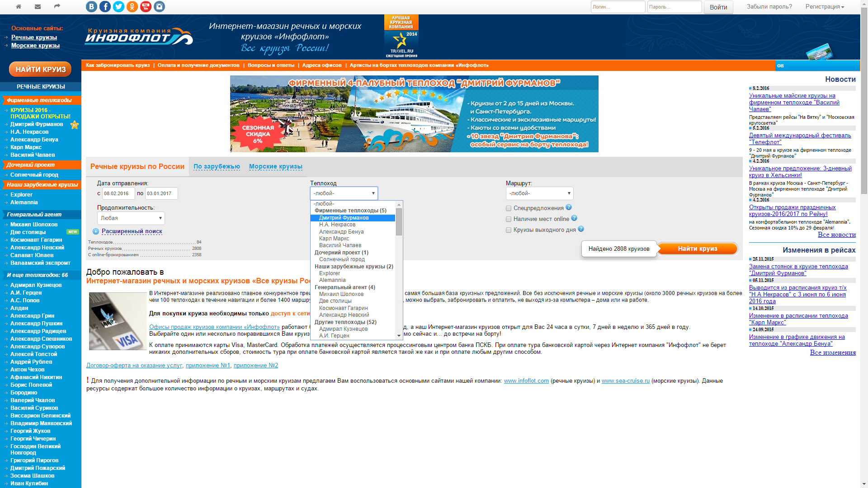
Task: Collapse the Теплоход dropdown
Action: [x=344, y=193]
